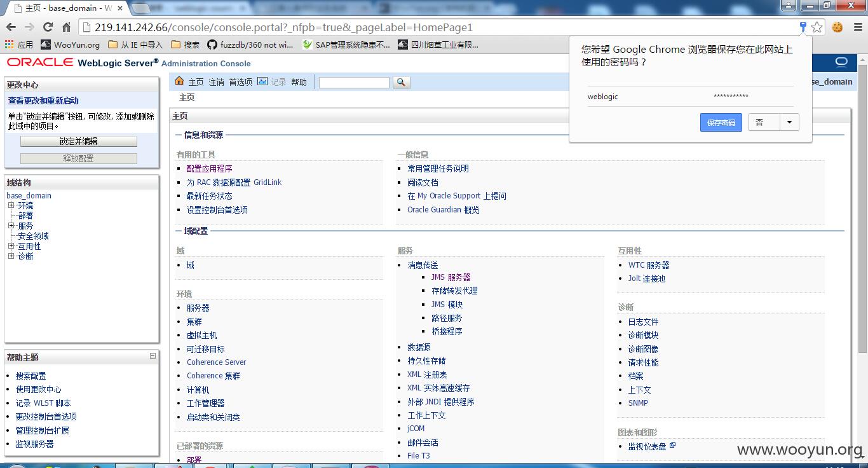Open 设置控制台首选项 link
Image resolution: width=868 pixels, height=468 pixels.
pos(217,210)
